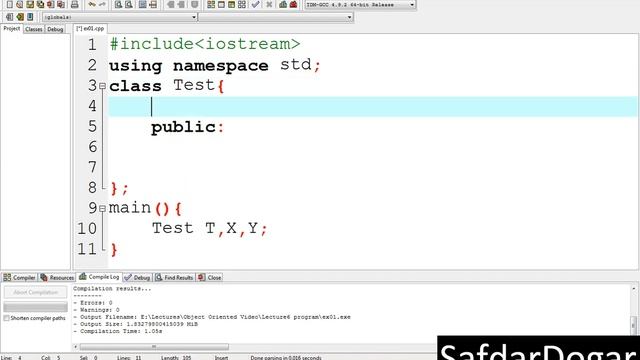Click the Delete Profiling Information red icon
This screenshot has width=640, height=360.
click(x=293, y=4)
